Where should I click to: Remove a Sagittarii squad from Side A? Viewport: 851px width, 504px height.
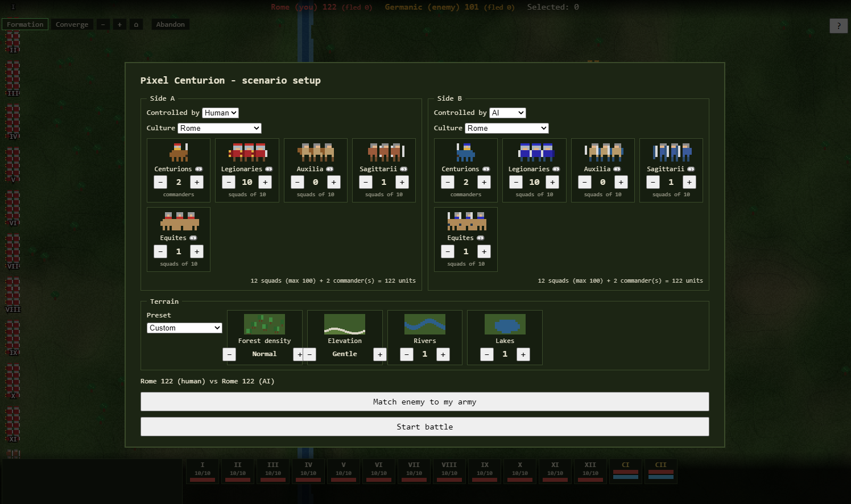point(366,182)
